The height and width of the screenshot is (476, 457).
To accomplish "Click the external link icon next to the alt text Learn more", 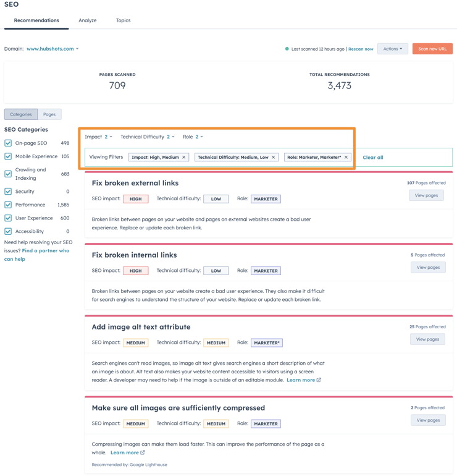I will 319,380.
